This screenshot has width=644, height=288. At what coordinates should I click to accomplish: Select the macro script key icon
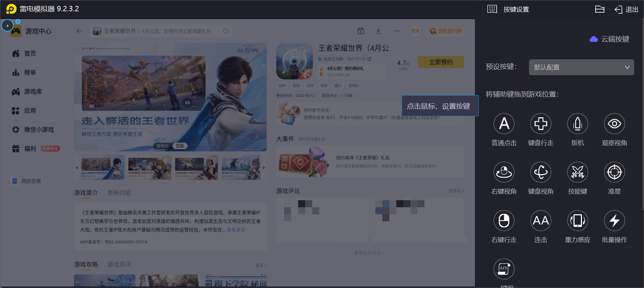[504, 269]
